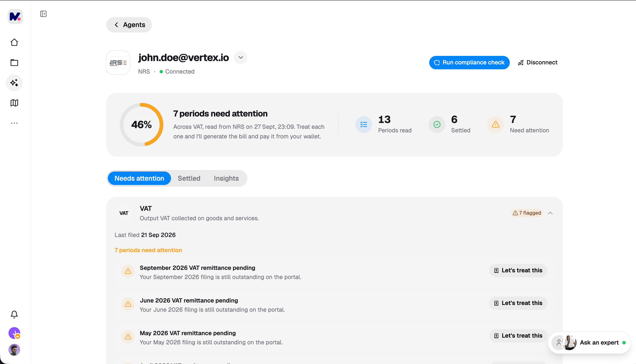This screenshot has width=636, height=364.
Task: Switch to the Settled tab
Action: click(x=189, y=178)
